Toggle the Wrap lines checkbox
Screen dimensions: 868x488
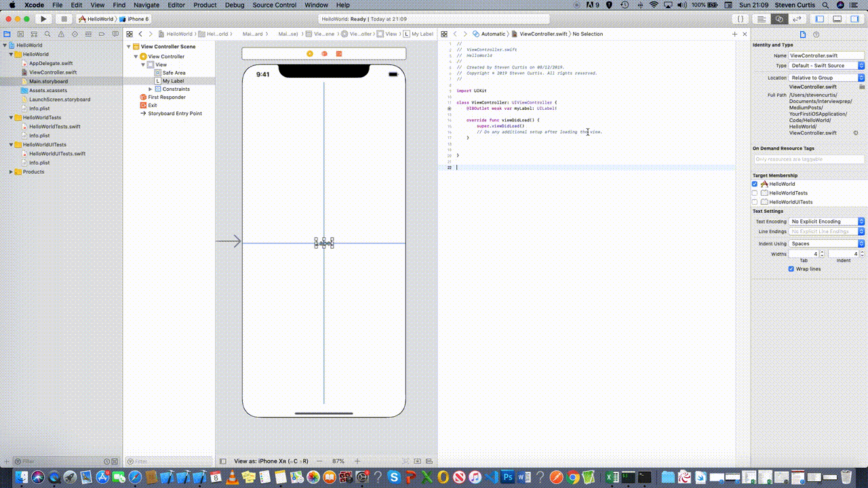[x=791, y=269]
